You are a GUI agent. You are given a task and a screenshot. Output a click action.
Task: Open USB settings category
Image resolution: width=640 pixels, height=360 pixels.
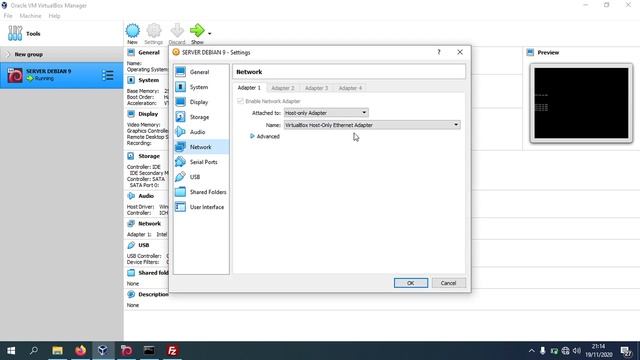click(201, 177)
